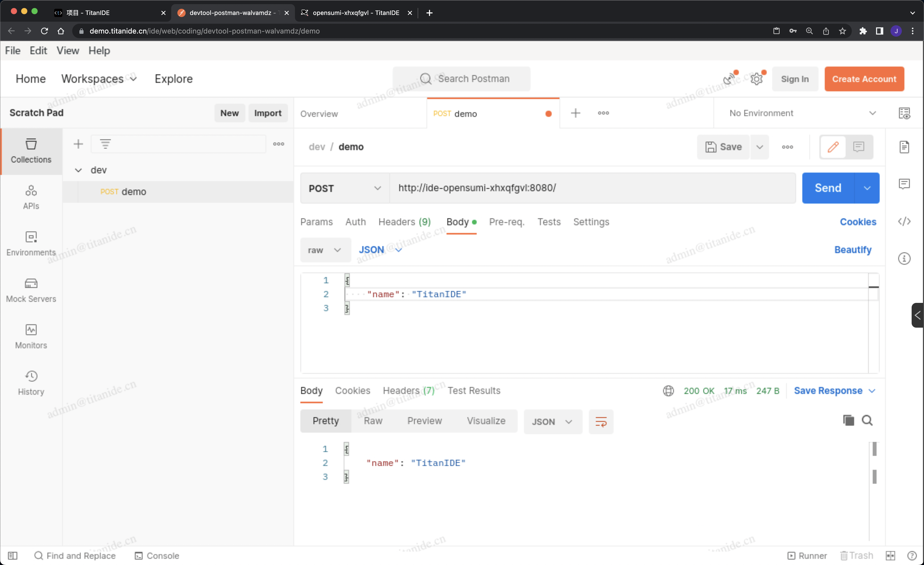Open the No Environment selector
924x565 pixels.
[803, 113]
